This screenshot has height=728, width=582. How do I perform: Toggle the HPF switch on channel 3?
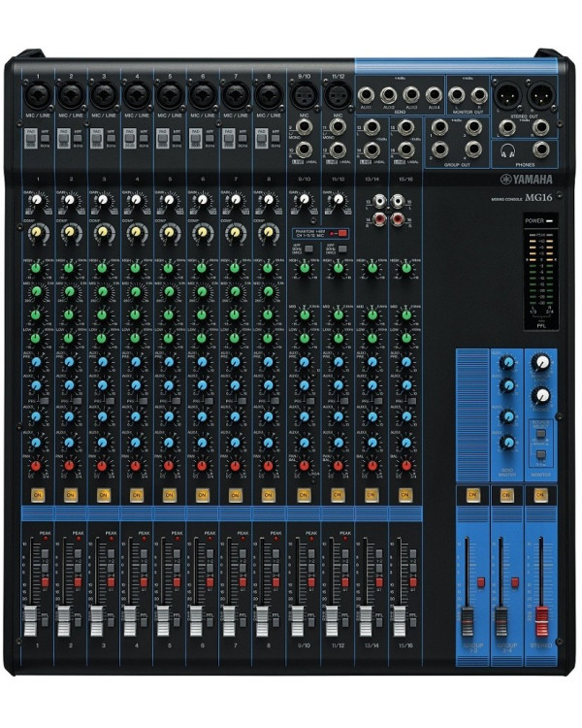111,138
